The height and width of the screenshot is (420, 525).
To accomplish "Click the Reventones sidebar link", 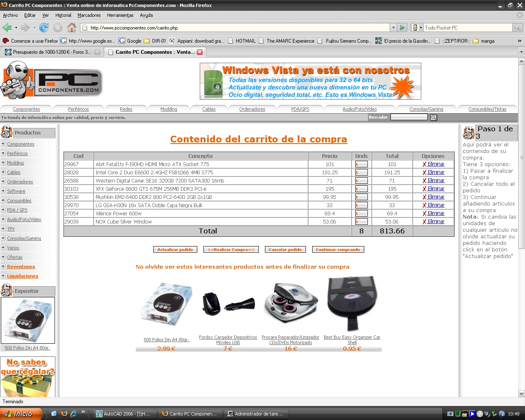I will 21,267.
